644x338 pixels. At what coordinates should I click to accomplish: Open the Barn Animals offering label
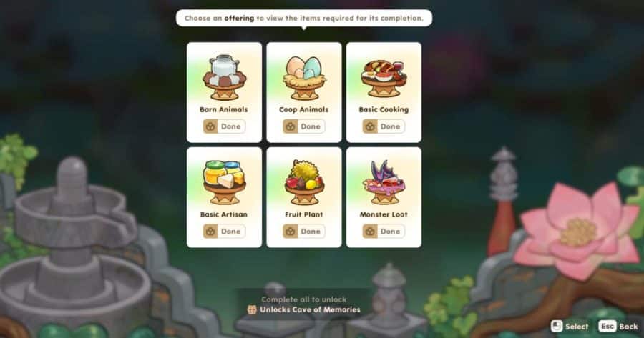[224, 109]
